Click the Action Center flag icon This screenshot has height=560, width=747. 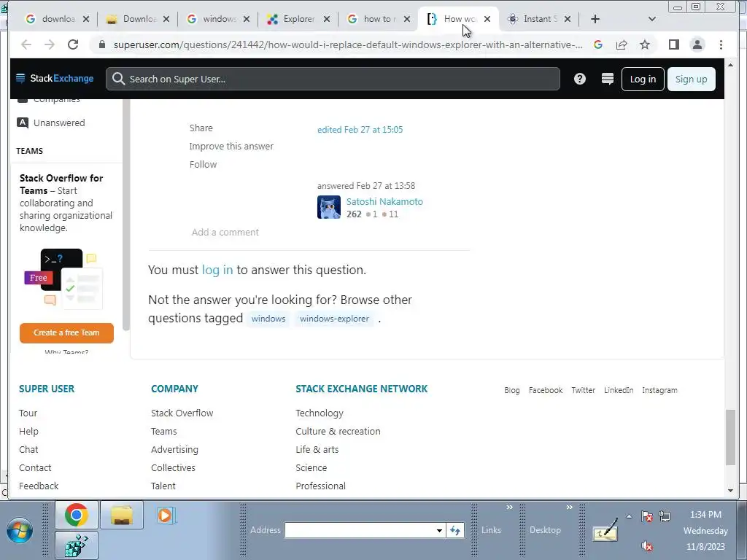(x=647, y=517)
